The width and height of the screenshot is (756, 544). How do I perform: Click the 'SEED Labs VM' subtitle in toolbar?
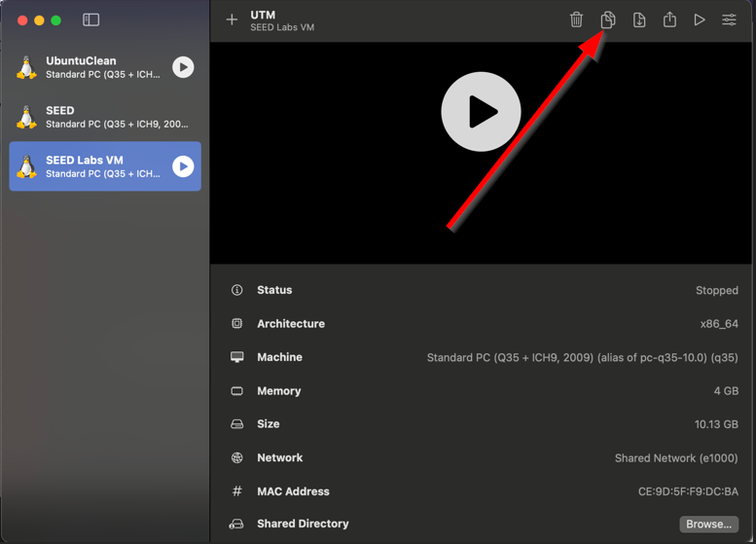tap(282, 27)
